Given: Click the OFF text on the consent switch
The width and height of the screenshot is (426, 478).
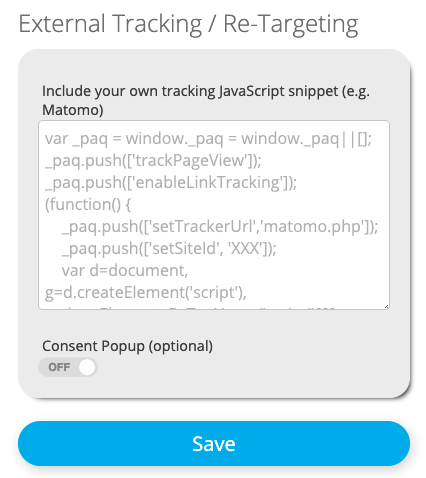Looking at the screenshot, I should 59,367.
